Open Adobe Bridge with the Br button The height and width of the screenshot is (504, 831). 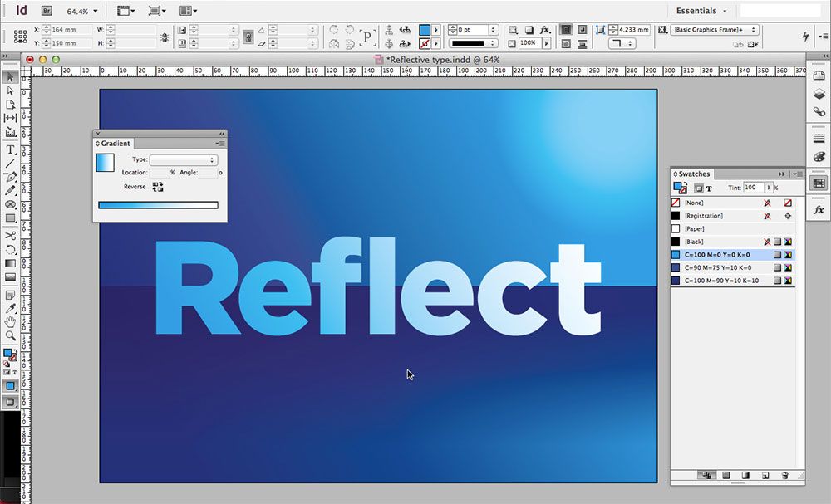(47, 11)
